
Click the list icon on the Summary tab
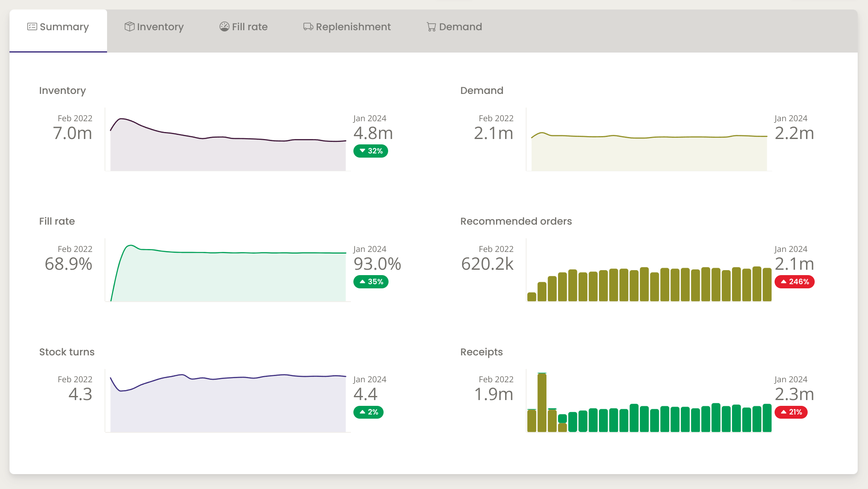pyautogui.click(x=31, y=26)
